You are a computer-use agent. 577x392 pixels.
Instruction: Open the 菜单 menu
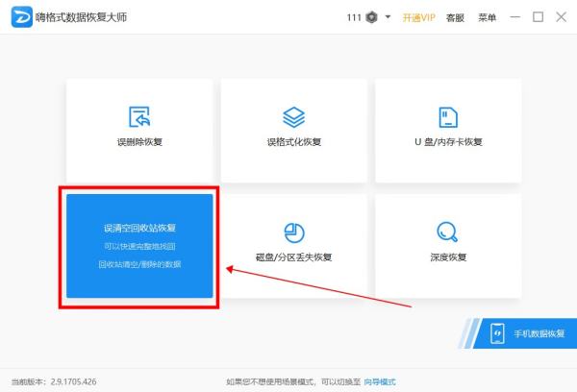(488, 17)
